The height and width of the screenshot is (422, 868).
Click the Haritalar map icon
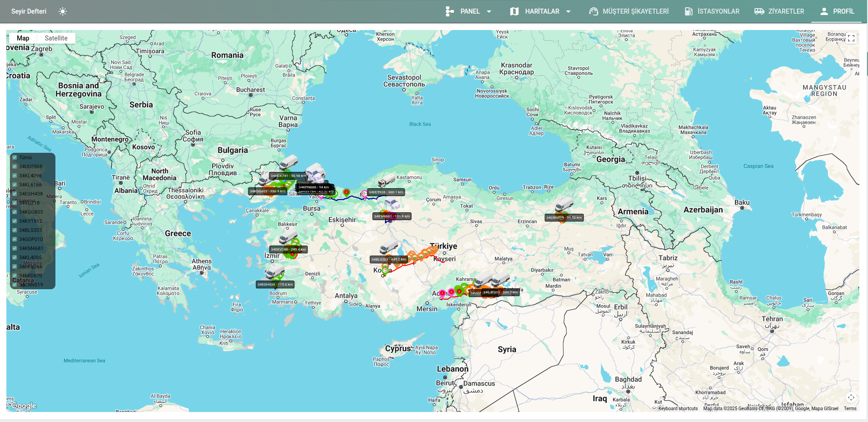tap(514, 11)
